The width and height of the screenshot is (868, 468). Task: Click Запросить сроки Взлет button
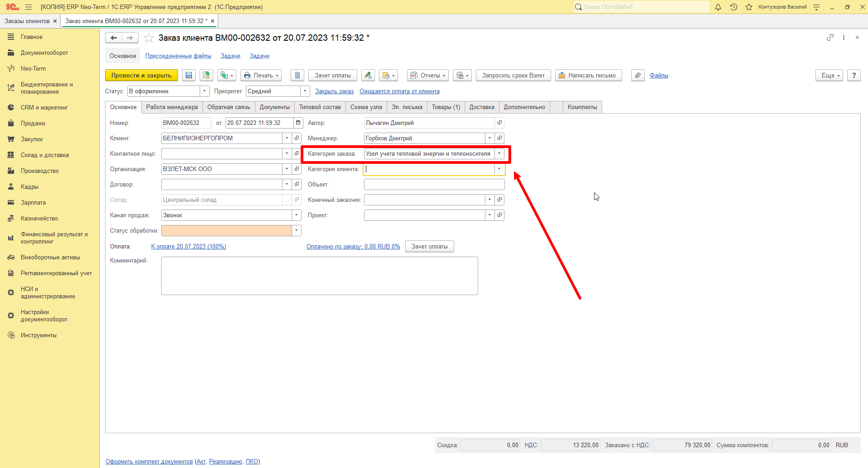point(513,76)
